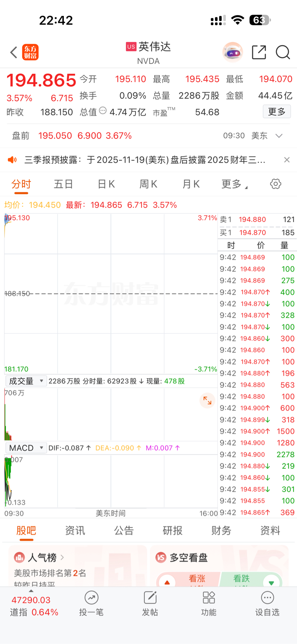Tap the orange speaker announcement icon
Viewport: 297px width, 644px height.
(12, 160)
